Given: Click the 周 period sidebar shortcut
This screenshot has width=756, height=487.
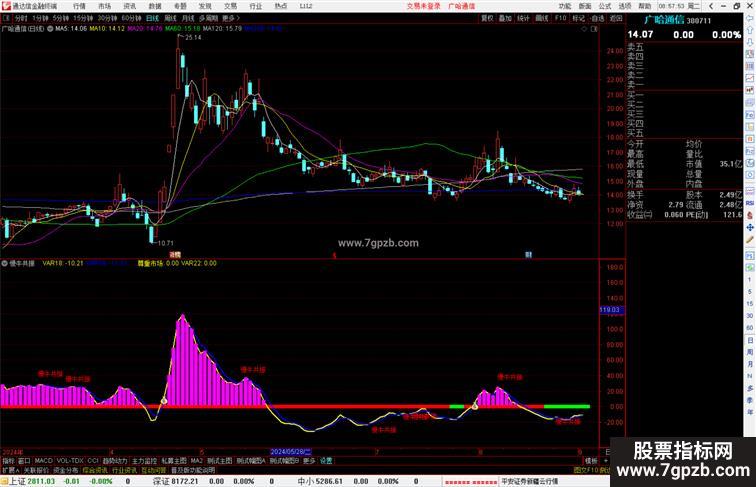Looking at the screenshot, I should 750,352.
